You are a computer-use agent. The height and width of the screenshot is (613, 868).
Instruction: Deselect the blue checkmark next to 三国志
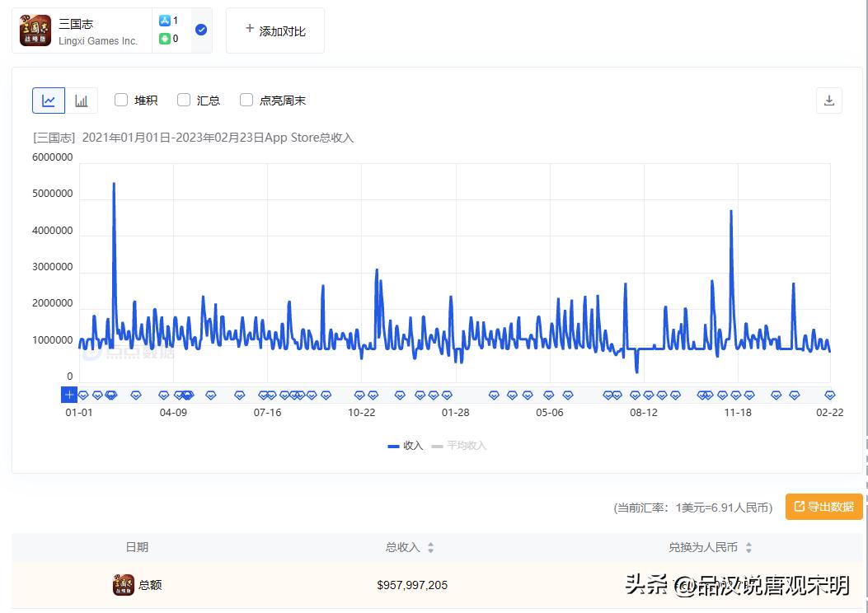pos(200,28)
